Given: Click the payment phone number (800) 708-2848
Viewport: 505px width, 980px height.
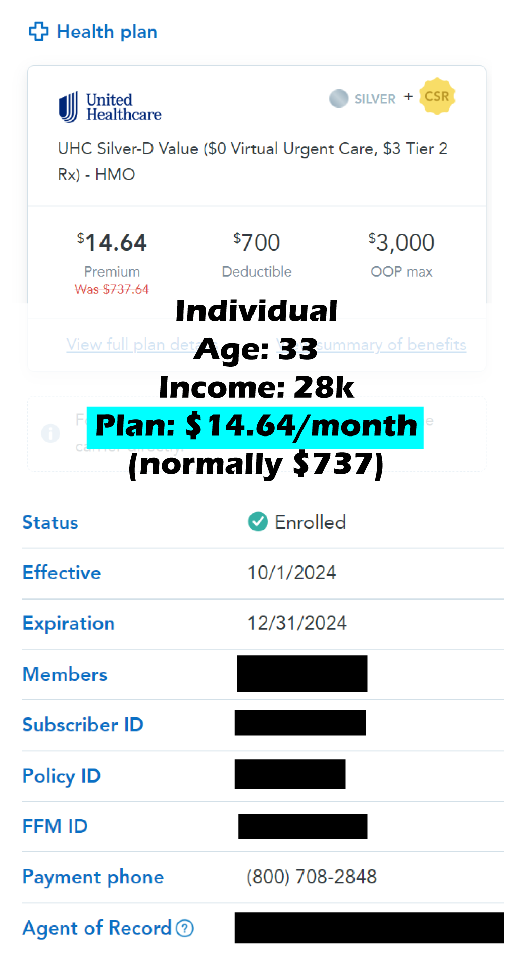Looking at the screenshot, I should click(312, 877).
